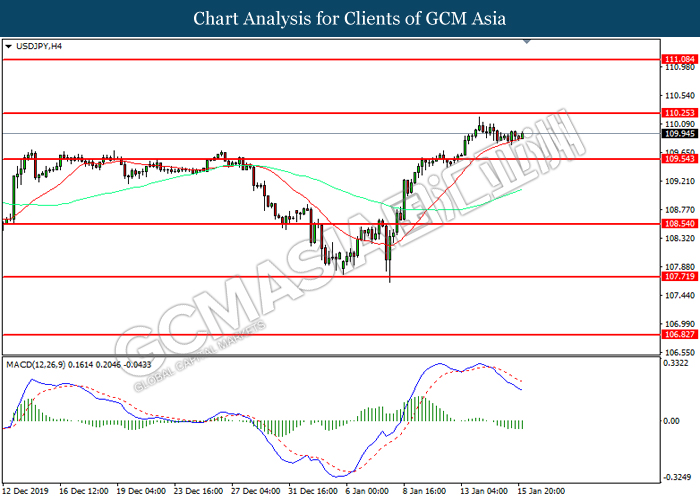Select the 106.990 price axis value
700x500 pixels.
[680, 324]
